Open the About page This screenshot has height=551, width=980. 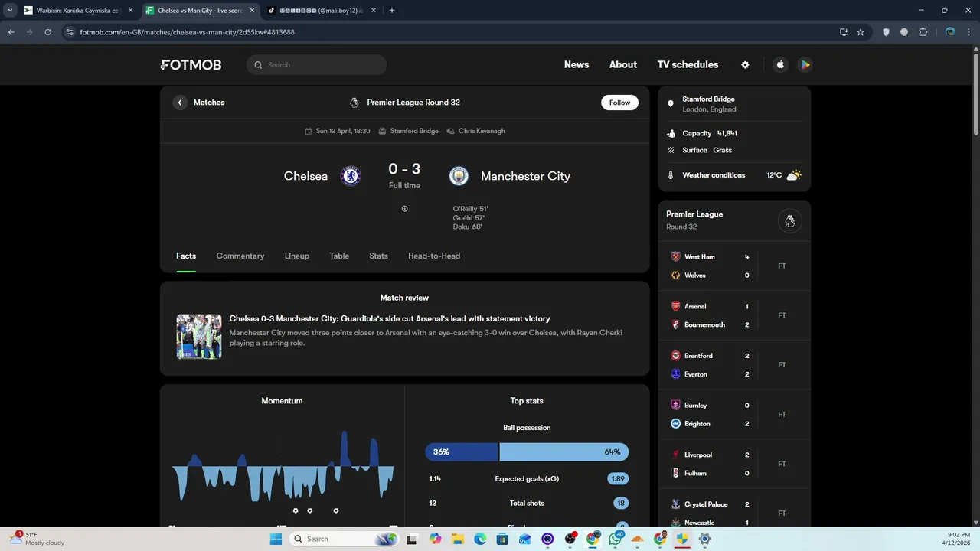623,65
